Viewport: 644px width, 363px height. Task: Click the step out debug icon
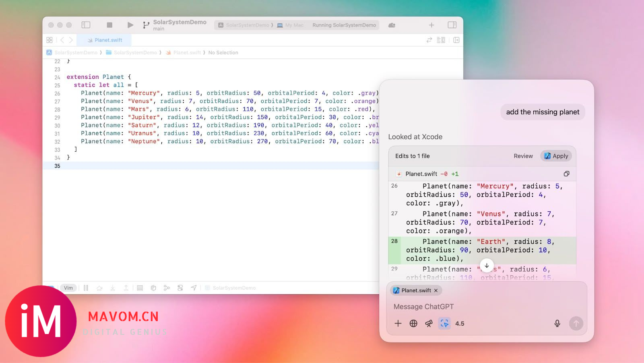pyautogui.click(x=126, y=288)
